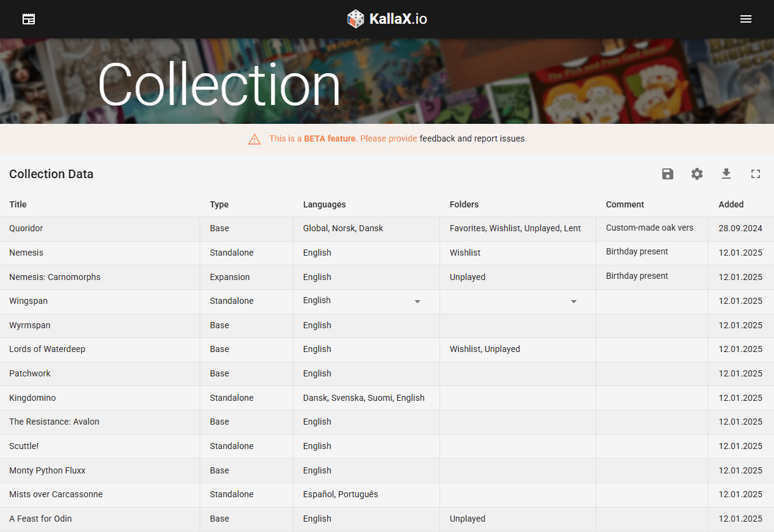Select The Resistance: Avalon title
This screenshot has height=532, width=774.
coord(100,422)
